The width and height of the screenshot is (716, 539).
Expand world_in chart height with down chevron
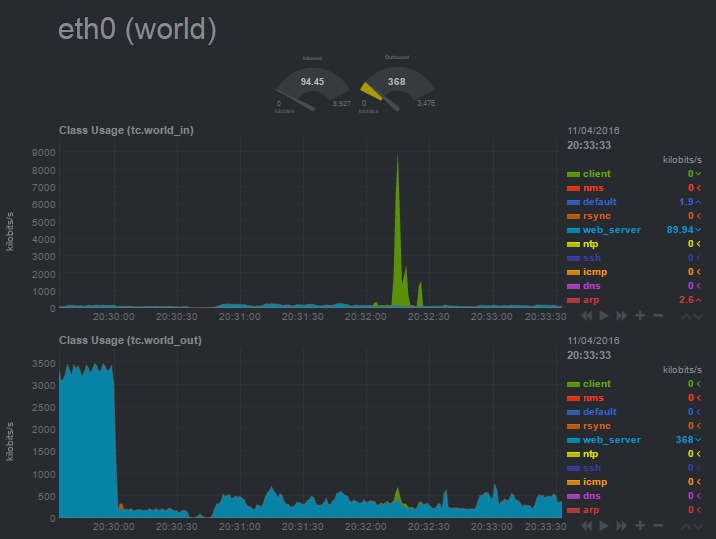point(697,315)
